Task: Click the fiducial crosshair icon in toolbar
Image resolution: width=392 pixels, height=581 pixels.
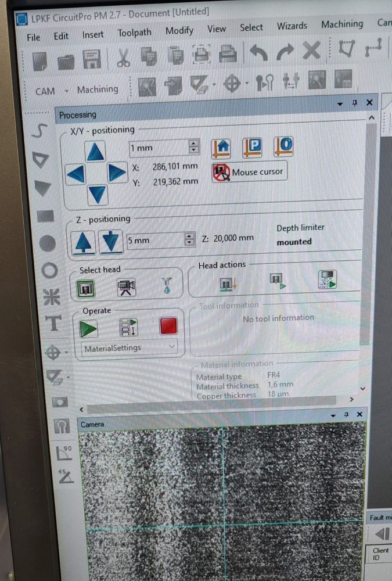Action: (232, 83)
